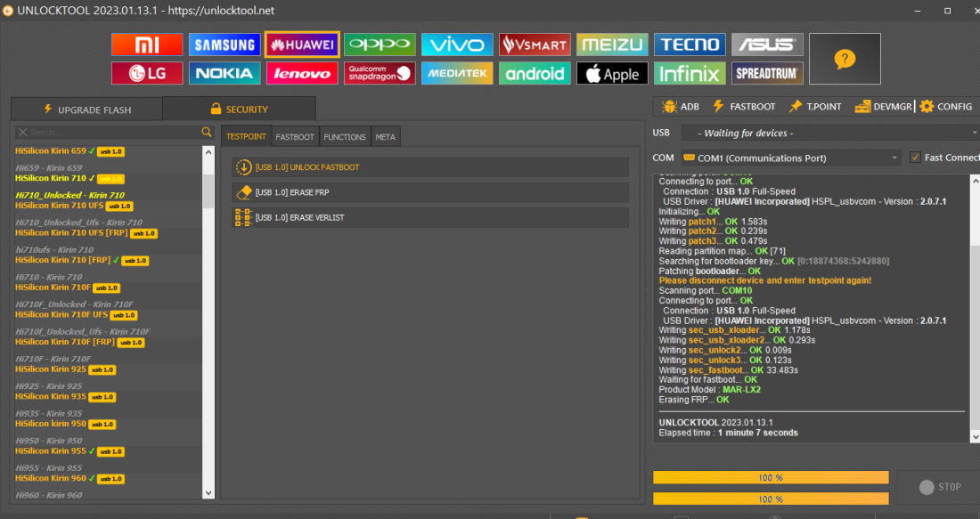Open the TESTPOINT tab
The image size is (980, 519).
tap(246, 136)
